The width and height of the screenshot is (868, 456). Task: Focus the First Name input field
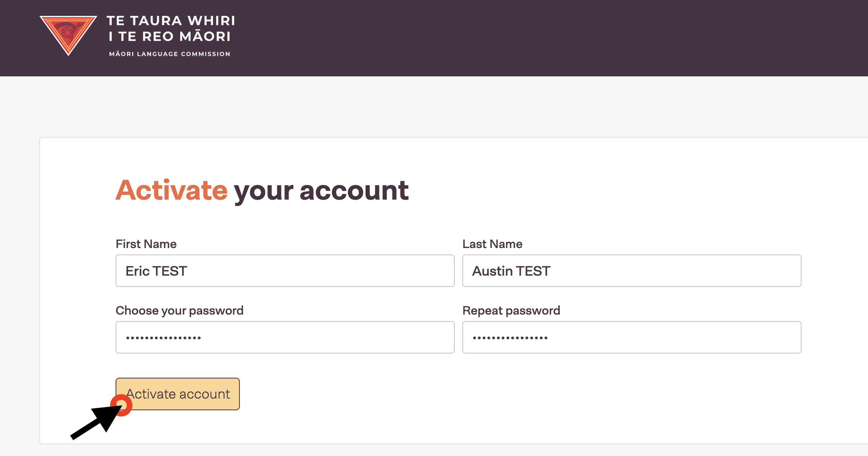285,271
